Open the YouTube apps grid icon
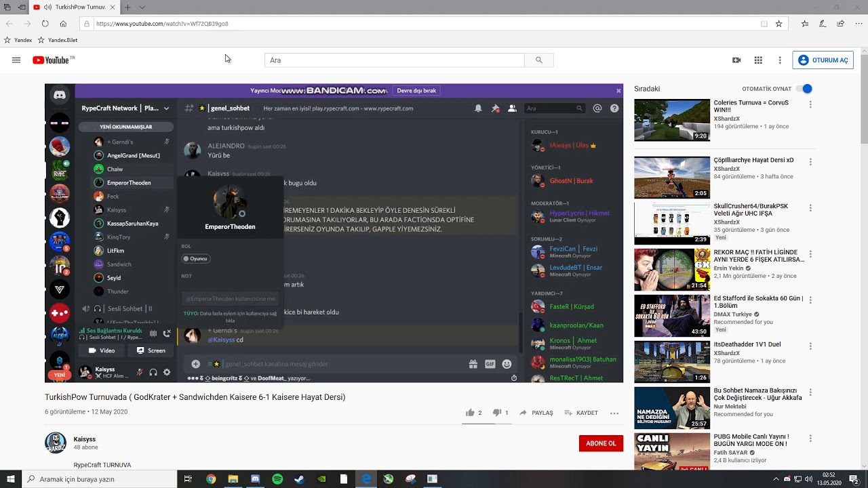 [x=758, y=60]
